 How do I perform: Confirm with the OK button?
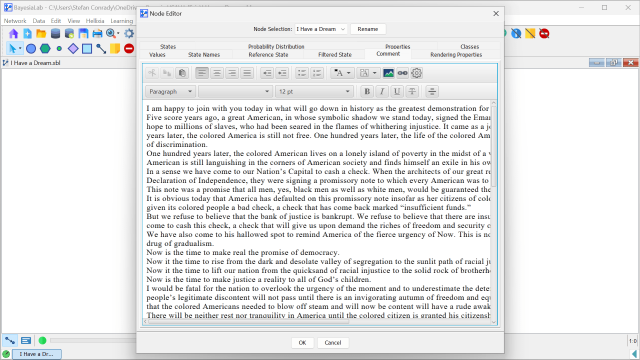pyautogui.click(x=302, y=342)
